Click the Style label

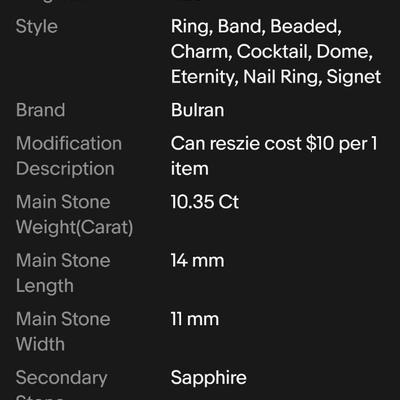[x=37, y=27]
